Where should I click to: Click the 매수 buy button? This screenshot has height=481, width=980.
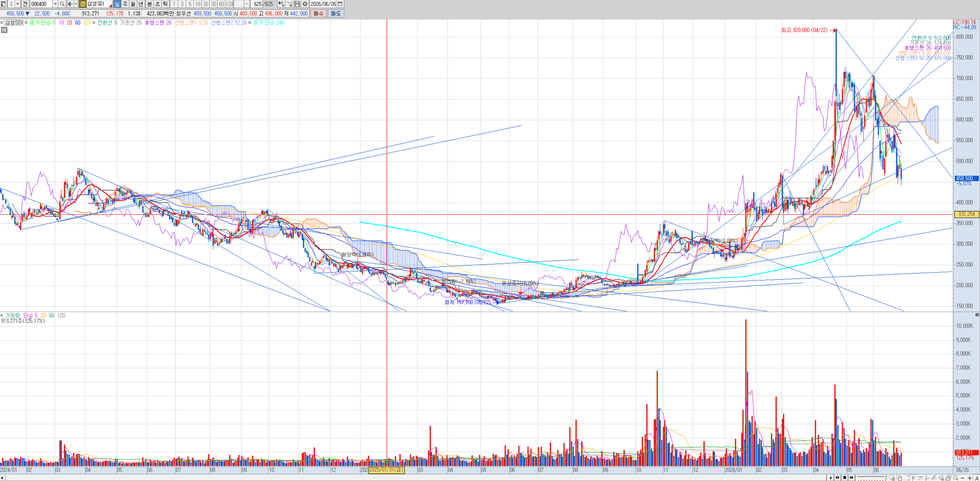[x=318, y=13]
